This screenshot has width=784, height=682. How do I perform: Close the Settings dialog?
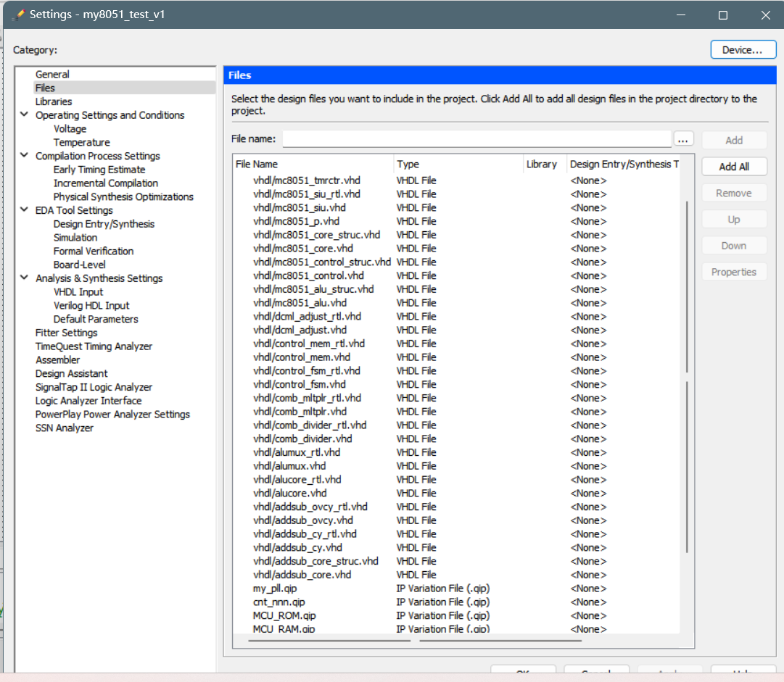pyautogui.click(x=765, y=15)
